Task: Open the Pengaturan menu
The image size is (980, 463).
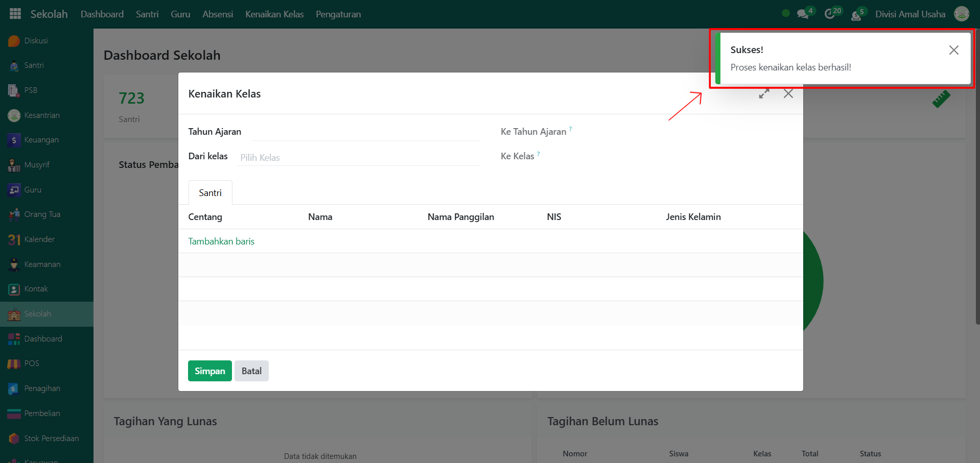Action: click(x=338, y=14)
